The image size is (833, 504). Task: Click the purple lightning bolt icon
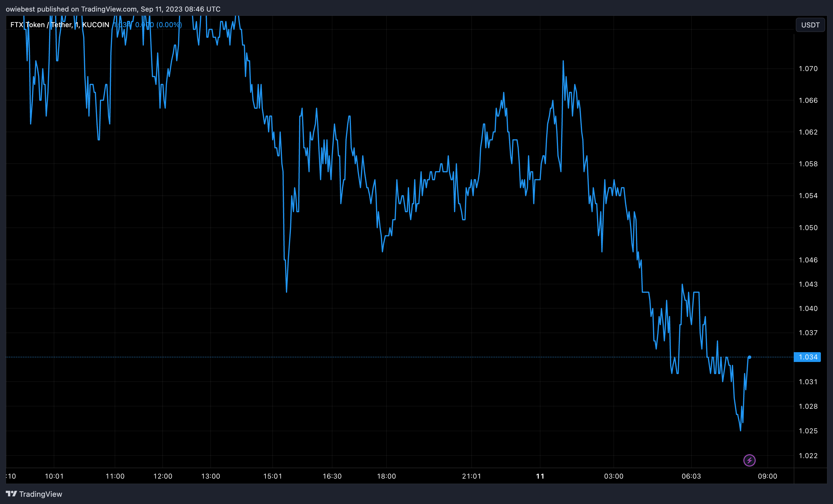coord(749,460)
